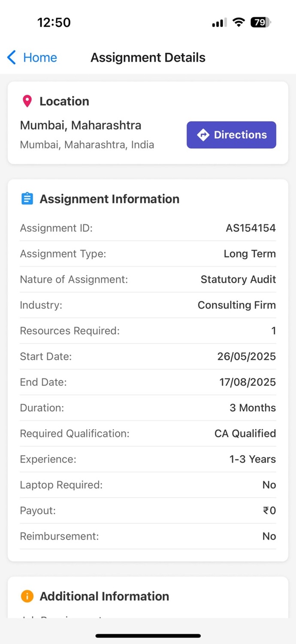The image size is (296, 644).
Task: Tap the Statutory Audit value
Action: pos(239,279)
